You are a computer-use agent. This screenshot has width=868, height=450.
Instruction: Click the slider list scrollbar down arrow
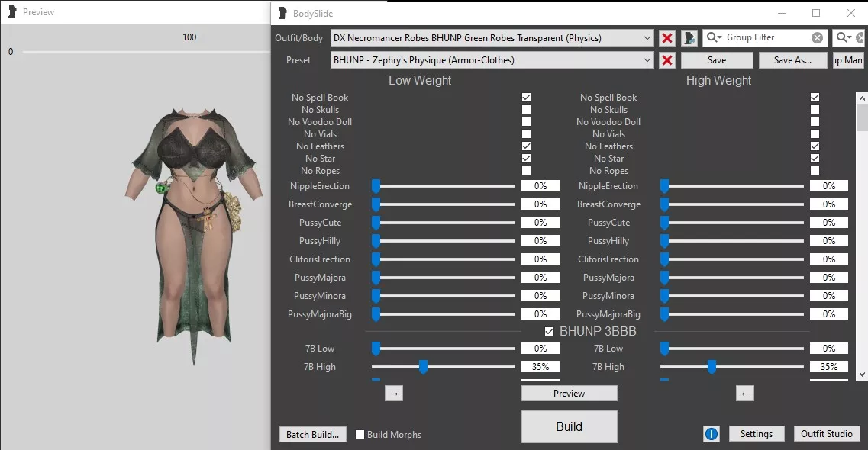click(862, 374)
